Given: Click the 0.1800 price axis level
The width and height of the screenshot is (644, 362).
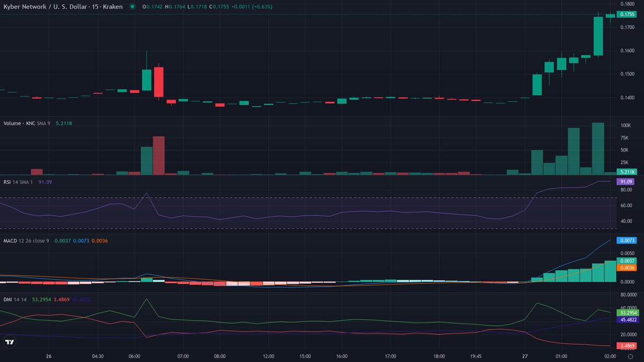Looking at the screenshot, I should tap(627, 4).
